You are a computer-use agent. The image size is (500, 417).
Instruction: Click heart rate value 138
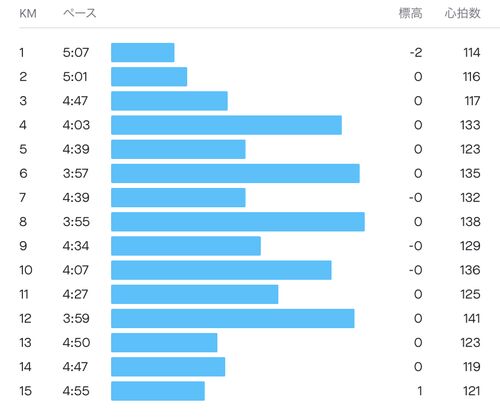point(470,222)
